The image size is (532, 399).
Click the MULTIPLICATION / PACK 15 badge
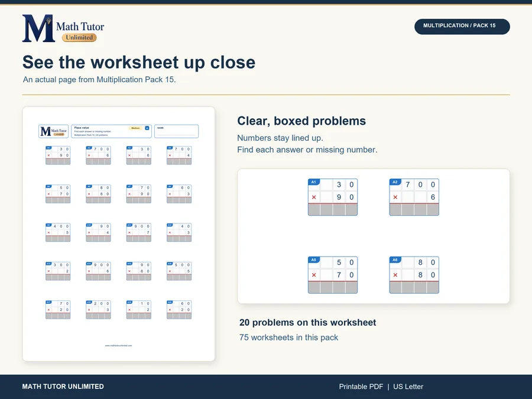pyautogui.click(x=462, y=27)
